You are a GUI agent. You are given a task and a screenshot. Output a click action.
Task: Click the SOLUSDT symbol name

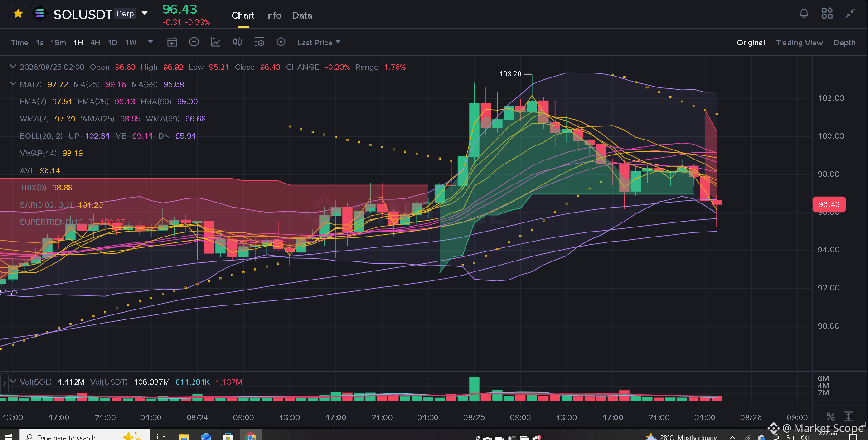82,15
